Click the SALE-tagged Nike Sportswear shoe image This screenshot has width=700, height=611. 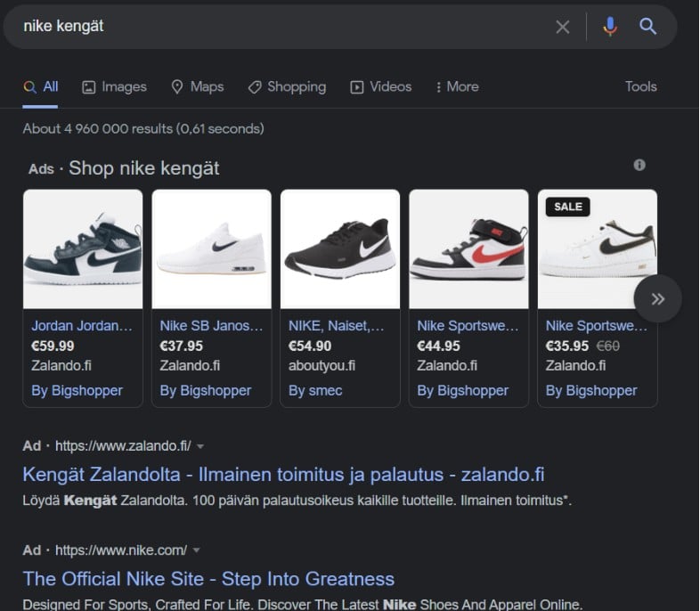(x=597, y=248)
